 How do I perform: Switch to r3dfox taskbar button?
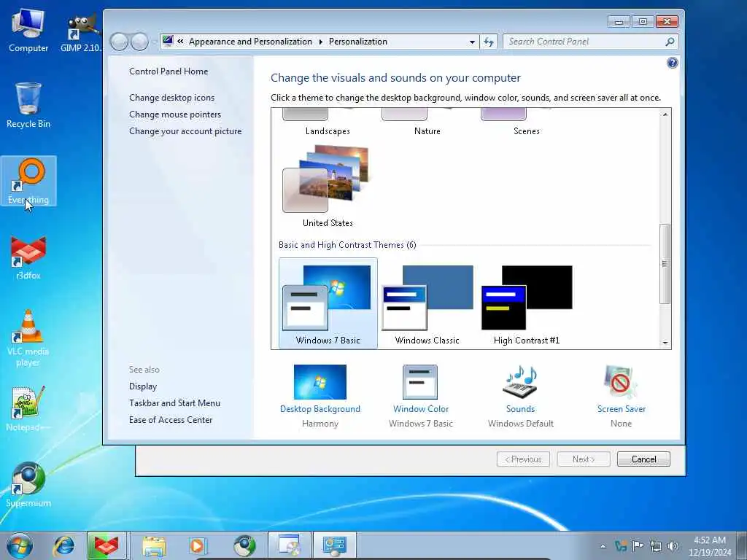107,545
